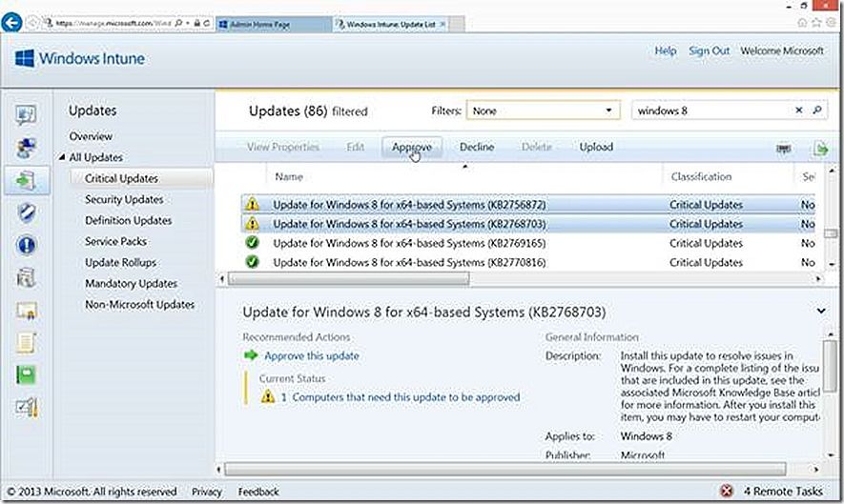Select update KB2770816 row text
Viewport: 844px width, 504px height.
tap(409, 263)
